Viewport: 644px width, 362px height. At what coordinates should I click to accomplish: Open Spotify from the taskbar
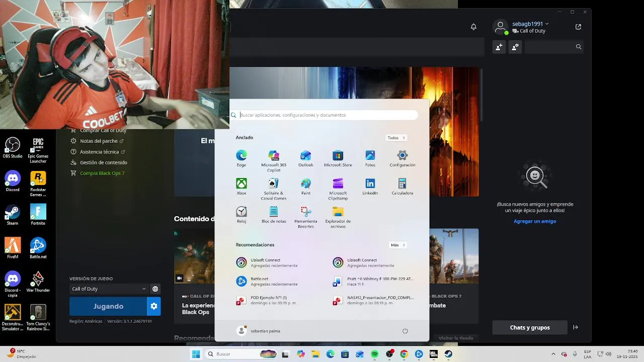tap(374, 354)
